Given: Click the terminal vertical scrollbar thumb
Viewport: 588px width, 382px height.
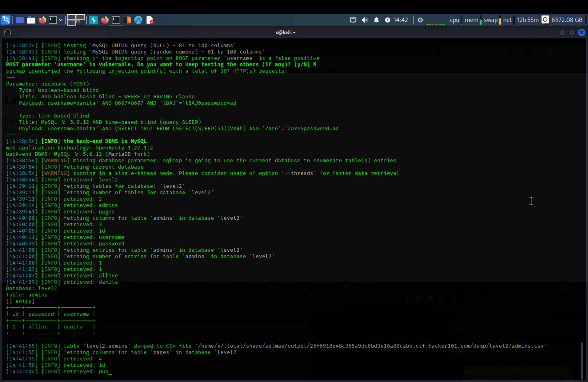Looking at the screenshot, I should point(582,361).
